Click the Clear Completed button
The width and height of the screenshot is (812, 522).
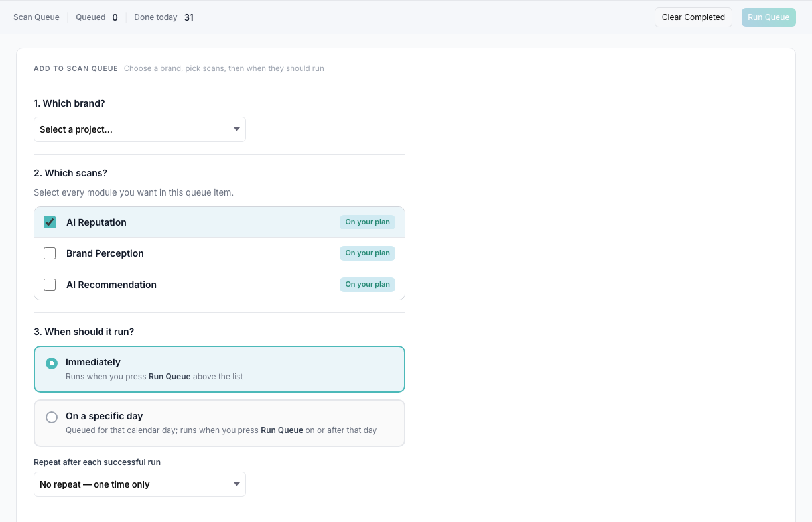pyautogui.click(x=693, y=17)
